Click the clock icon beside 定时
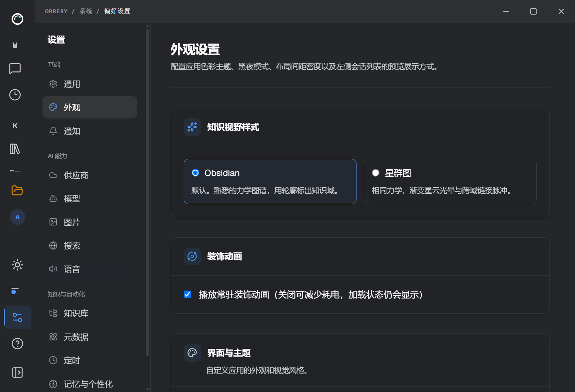Screen dimensions: 575x392 click(53, 360)
